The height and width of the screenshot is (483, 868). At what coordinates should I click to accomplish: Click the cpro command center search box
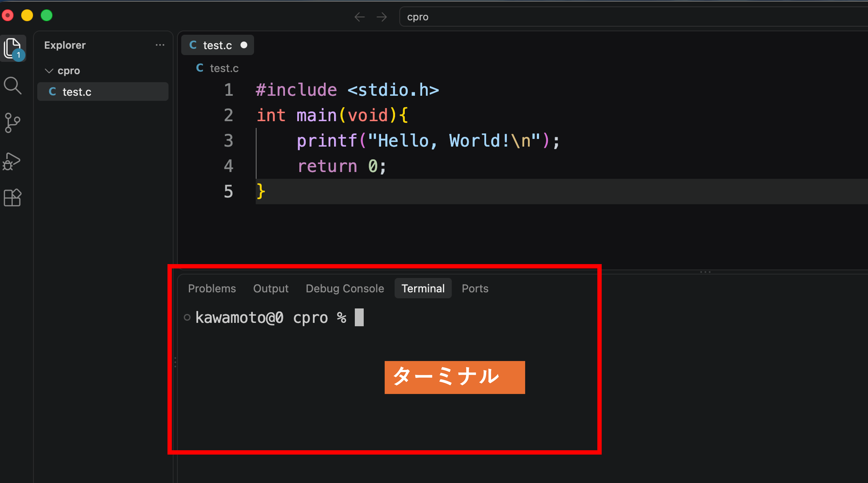(x=633, y=17)
